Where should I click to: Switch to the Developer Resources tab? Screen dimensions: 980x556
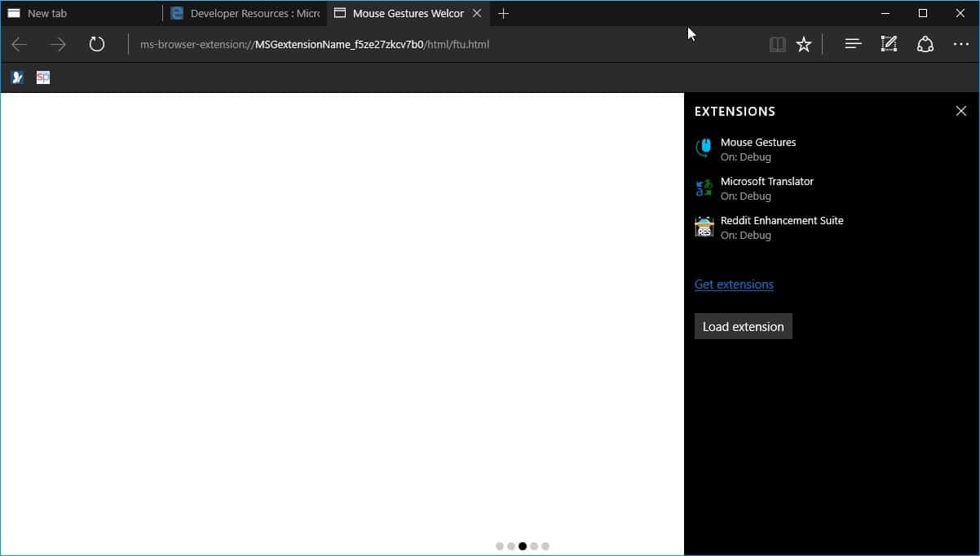pyautogui.click(x=245, y=13)
